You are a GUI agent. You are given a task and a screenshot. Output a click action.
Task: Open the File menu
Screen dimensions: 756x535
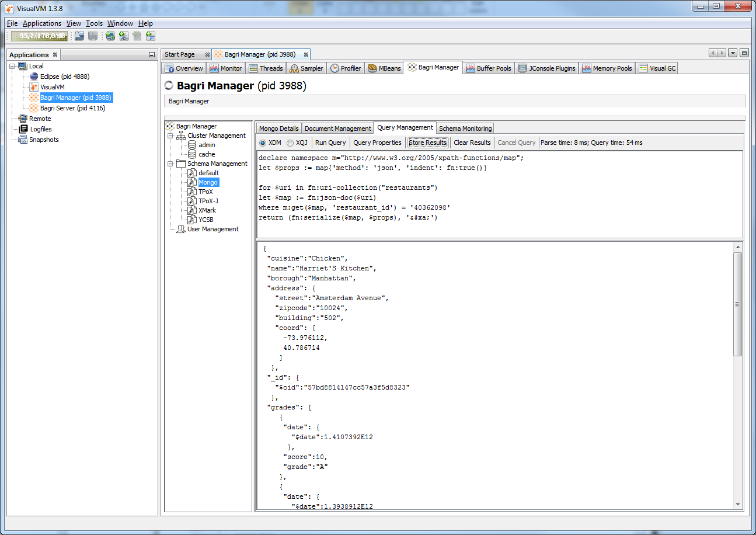(x=12, y=23)
